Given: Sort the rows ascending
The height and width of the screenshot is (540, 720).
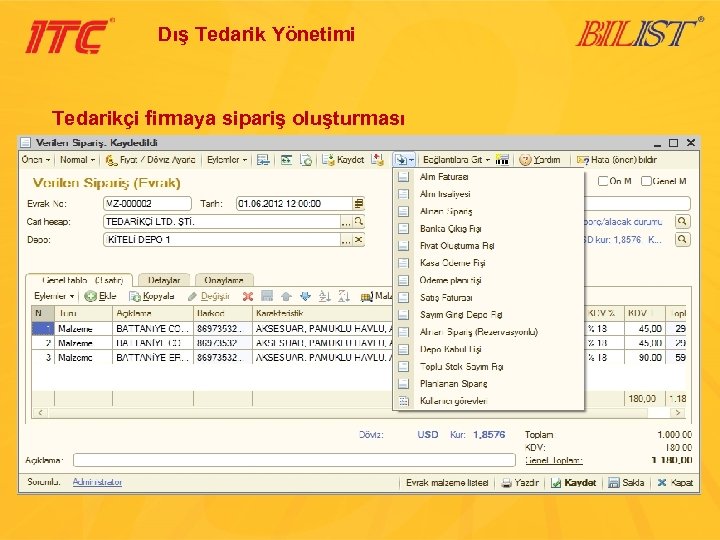Looking at the screenshot, I should point(325,297).
